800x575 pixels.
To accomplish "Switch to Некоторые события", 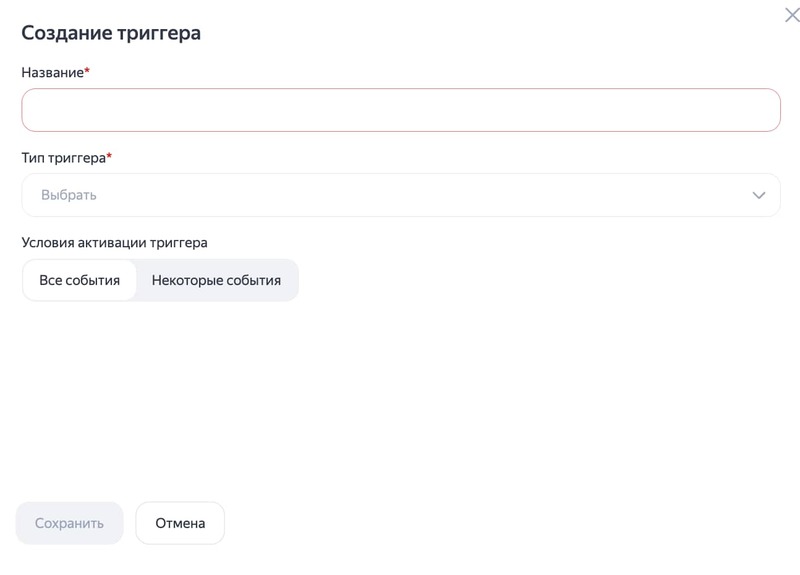I will click(216, 280).
